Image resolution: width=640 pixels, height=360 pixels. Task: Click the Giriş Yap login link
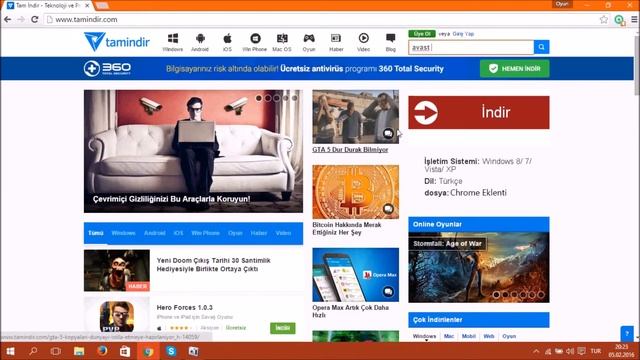463,34
